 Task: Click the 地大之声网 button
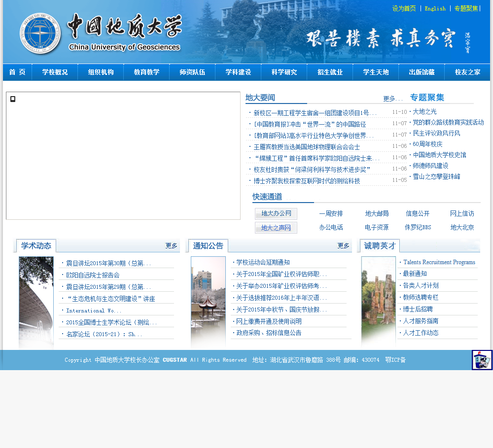coord(276,228)
